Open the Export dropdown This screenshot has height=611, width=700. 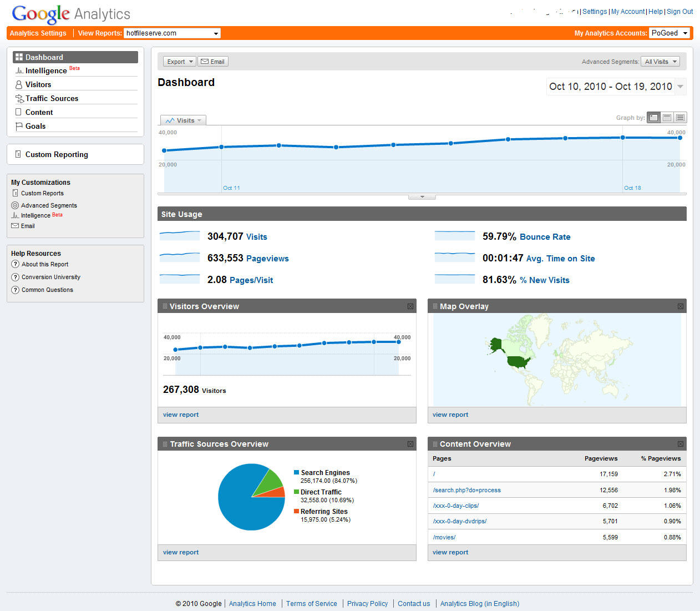pyautogui.click(x=180, y=62)
